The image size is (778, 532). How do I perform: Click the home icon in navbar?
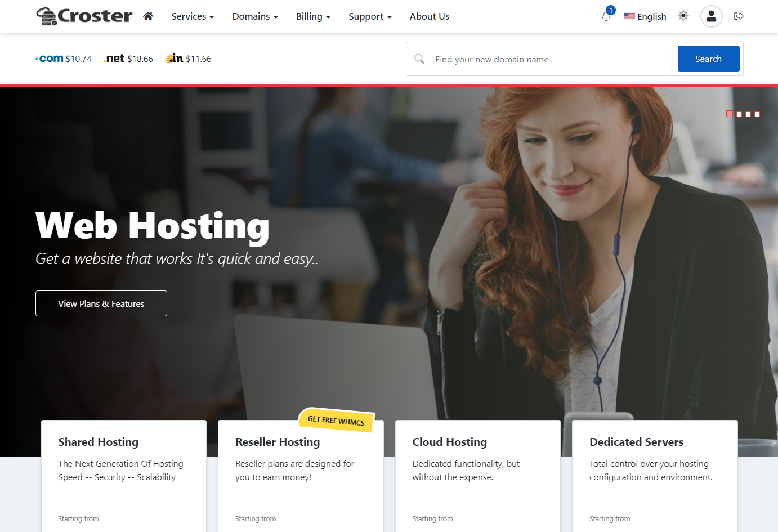[148, 16]
